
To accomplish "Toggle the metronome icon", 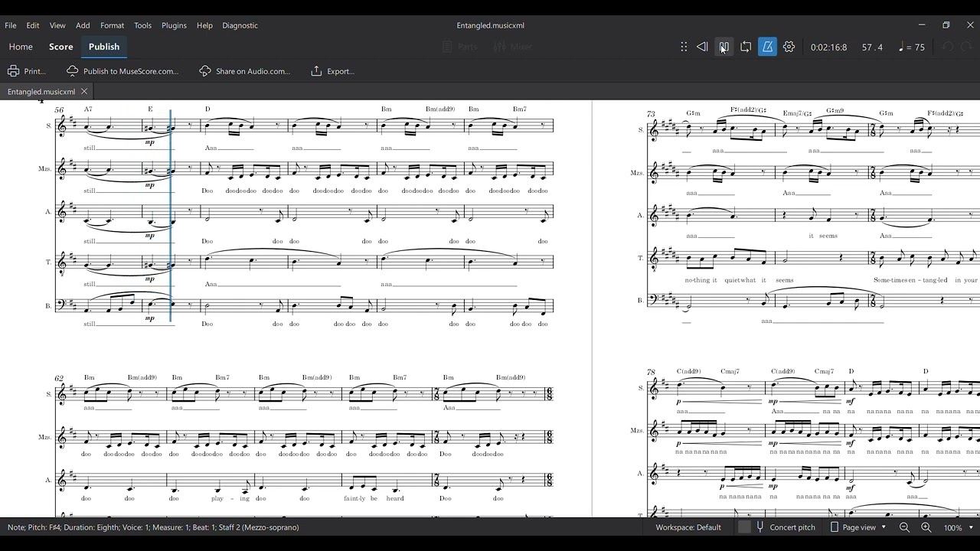I will click(x=767, y=47).
